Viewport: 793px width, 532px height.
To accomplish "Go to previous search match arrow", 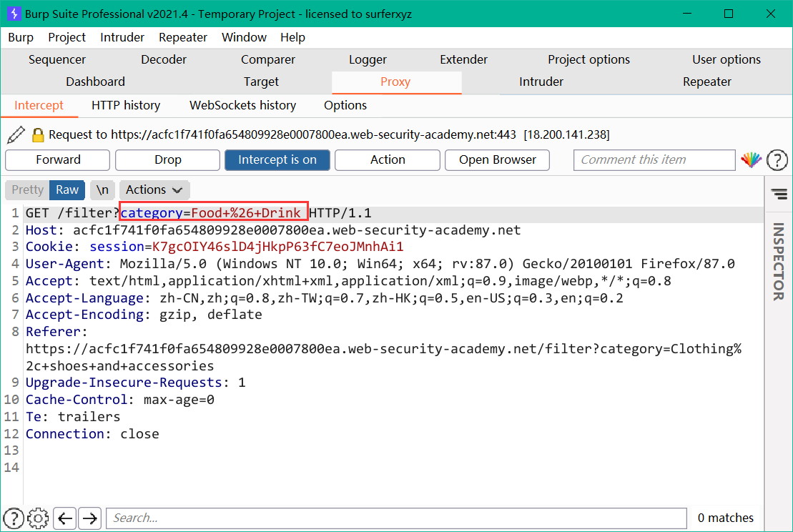I will point(65,518).
